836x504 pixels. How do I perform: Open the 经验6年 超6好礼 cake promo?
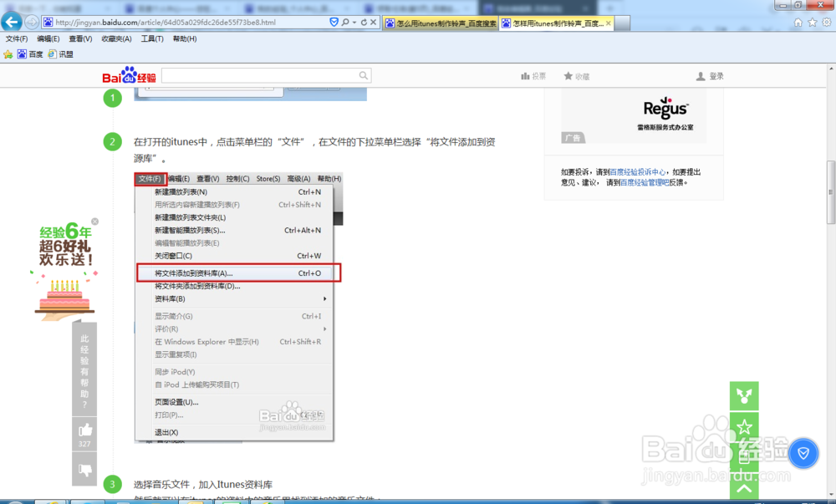(x=64, y=272)
